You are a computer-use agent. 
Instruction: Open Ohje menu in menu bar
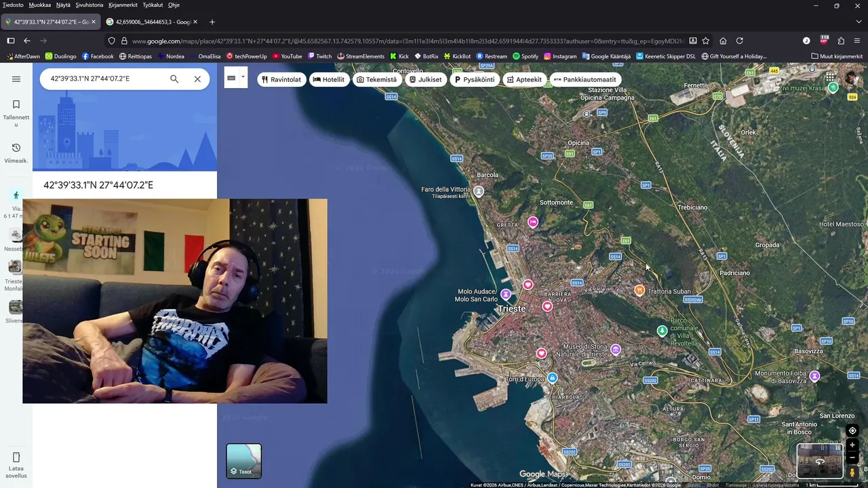[x=174, y=5]
